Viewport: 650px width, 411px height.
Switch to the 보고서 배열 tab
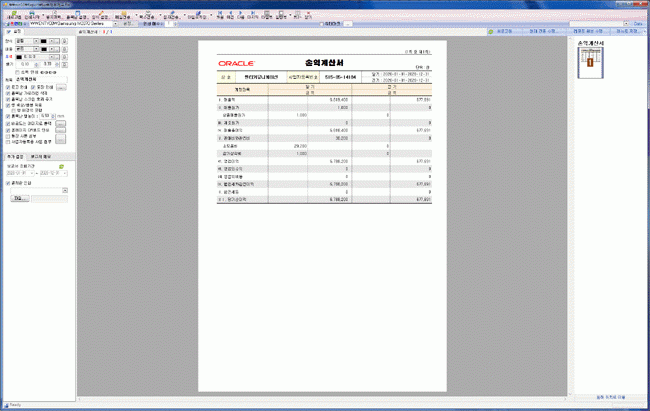click(x=43, y=156)
